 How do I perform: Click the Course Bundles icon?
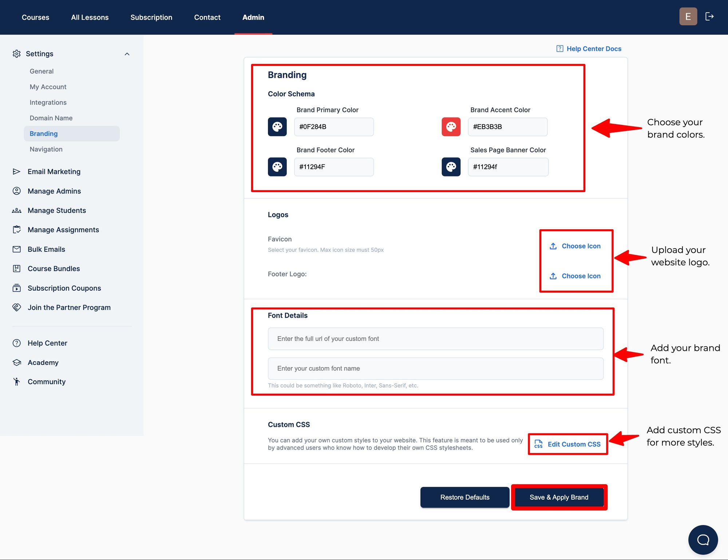click(16, 269)
